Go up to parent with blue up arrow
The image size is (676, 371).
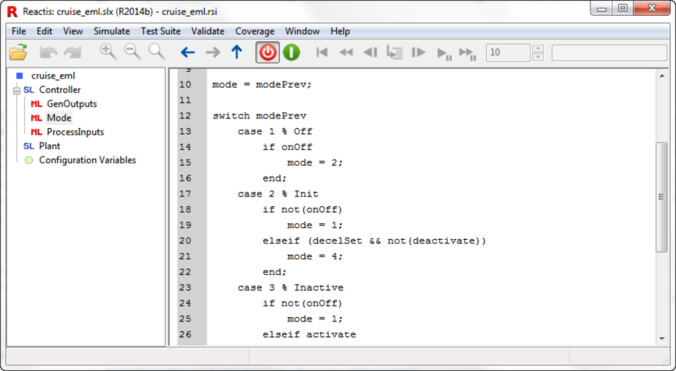[237, 52]
